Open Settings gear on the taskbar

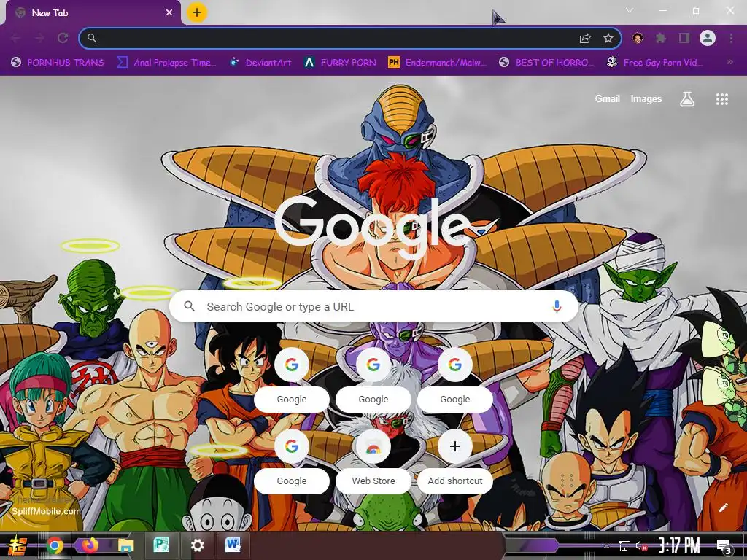(x=197, y=545)
